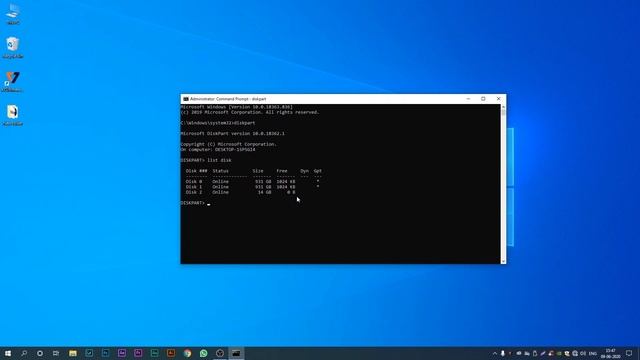Open the Recycle Bin desktop icon
This screenshot has height=360, width=640.
[13, 47]
